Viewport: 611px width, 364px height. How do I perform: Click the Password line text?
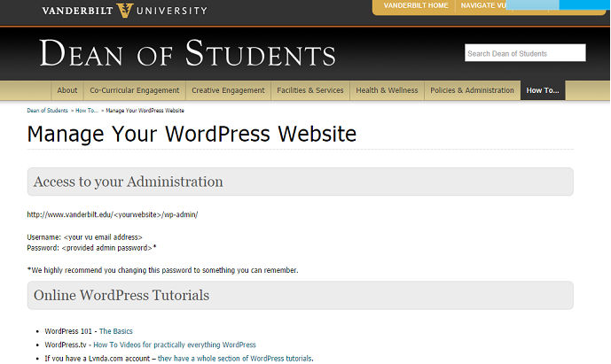tap(91, 248)
